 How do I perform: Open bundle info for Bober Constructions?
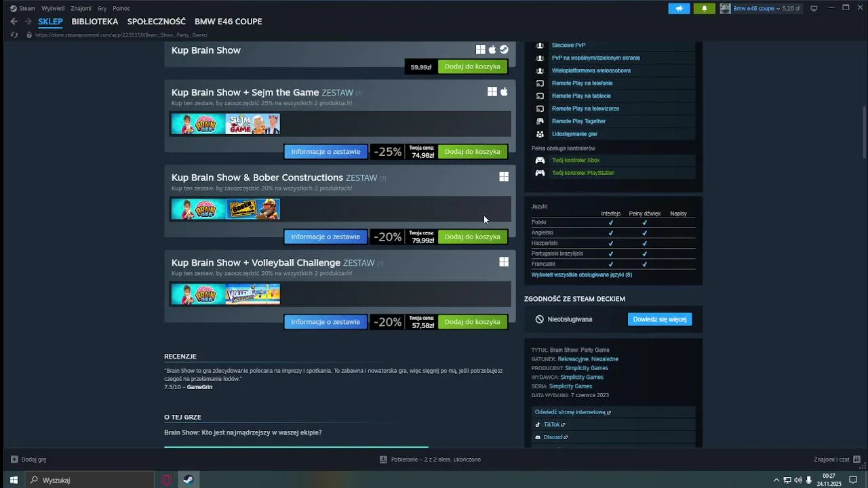tap(325, 237)
